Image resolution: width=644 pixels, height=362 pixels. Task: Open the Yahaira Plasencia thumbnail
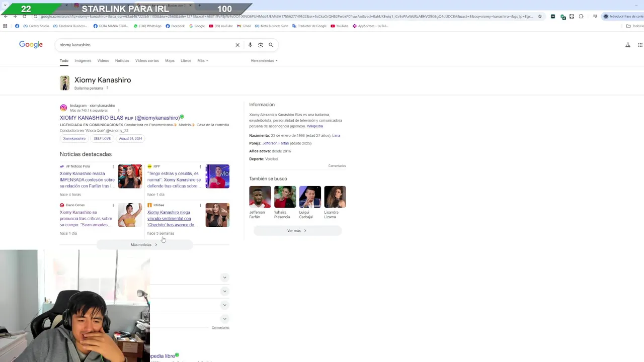coord(285,197)
